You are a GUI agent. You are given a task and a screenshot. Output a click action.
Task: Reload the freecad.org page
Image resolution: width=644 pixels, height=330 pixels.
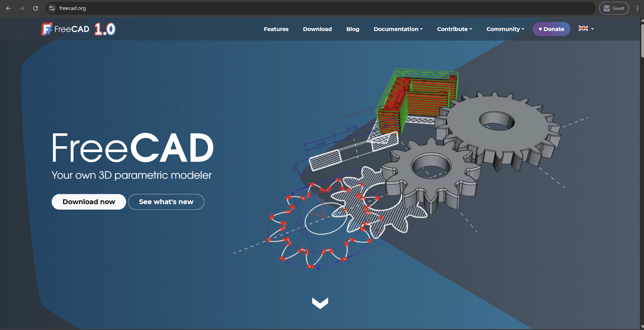(35, 8)
